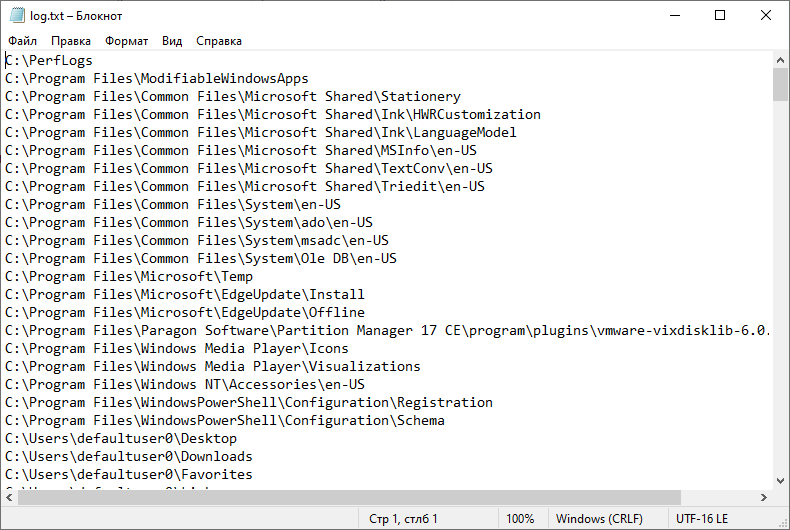Image resolution: width=790 pixels, height=530 pixels.
Task: Click the Microsoft\Temp line
Action: click(129, 277)
